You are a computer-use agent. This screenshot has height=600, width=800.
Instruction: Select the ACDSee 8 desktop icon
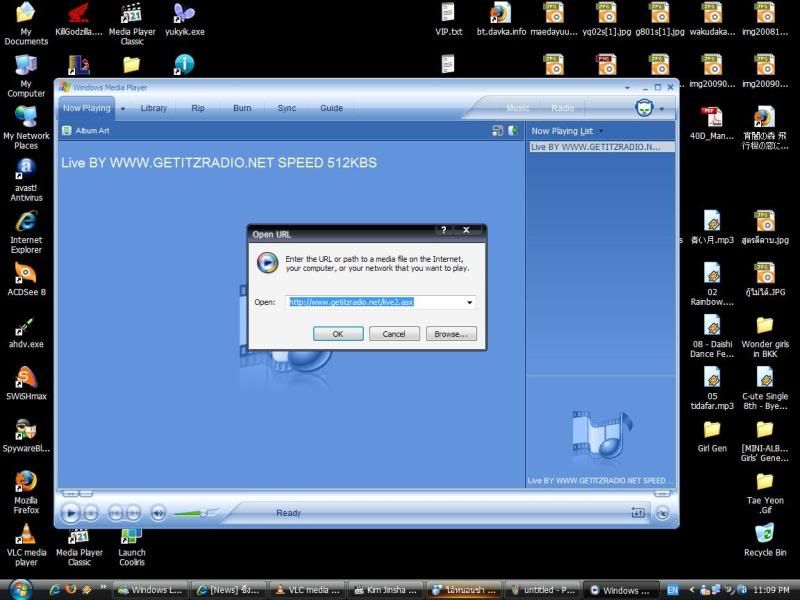click(26, 279)
